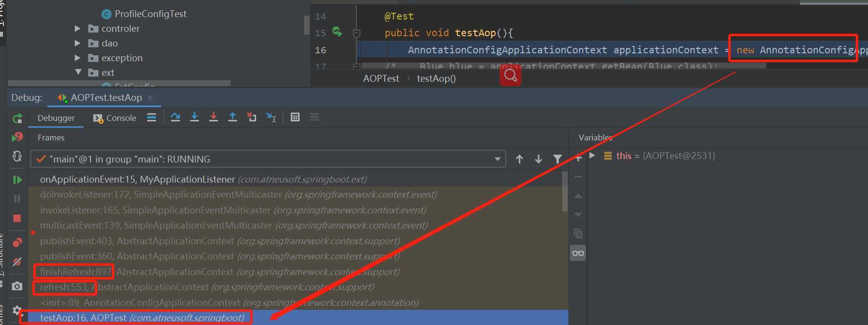Image resolution: width=868 pixels, height=325 pixels.
Task: Click next frame down arrow
Action: click(x=539, y=159)
